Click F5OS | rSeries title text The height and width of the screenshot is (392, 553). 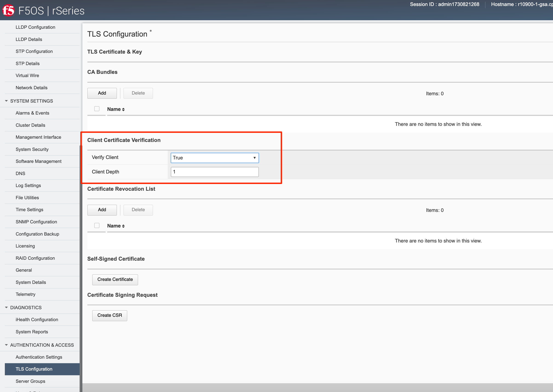tap(52, 11)
